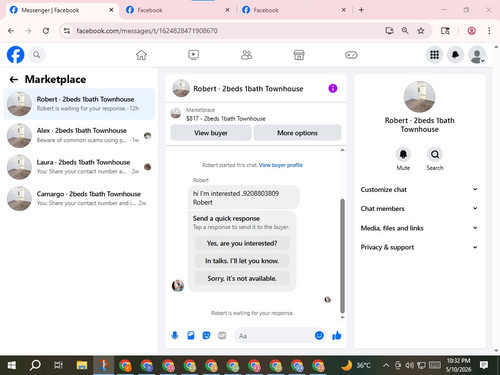500x375 pixels.
Task: Open the View buyer profile link
Action: (281, 165)
